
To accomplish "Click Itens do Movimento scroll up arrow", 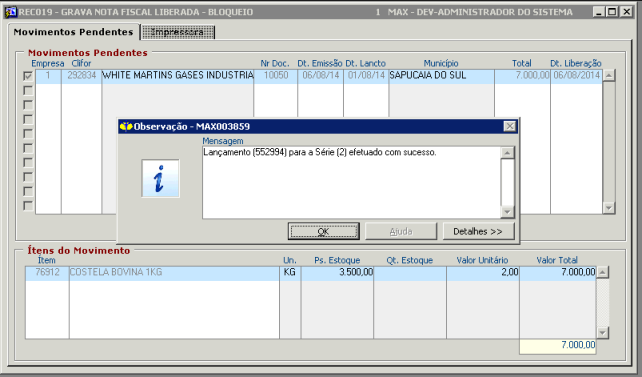I will pyautogui.click(x=602, y=272).
